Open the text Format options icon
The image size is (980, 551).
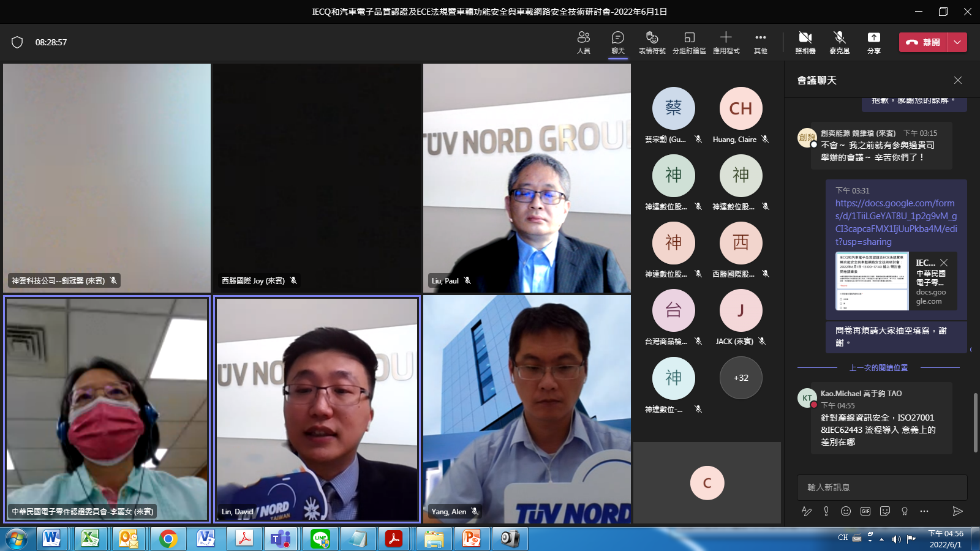click(807, 511)
